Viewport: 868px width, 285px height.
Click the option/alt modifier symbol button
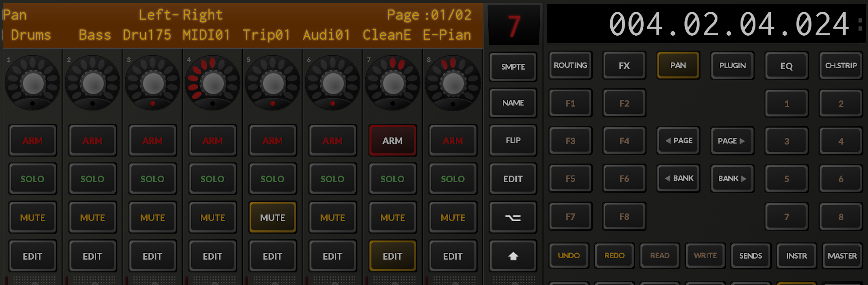click(513, 218)
